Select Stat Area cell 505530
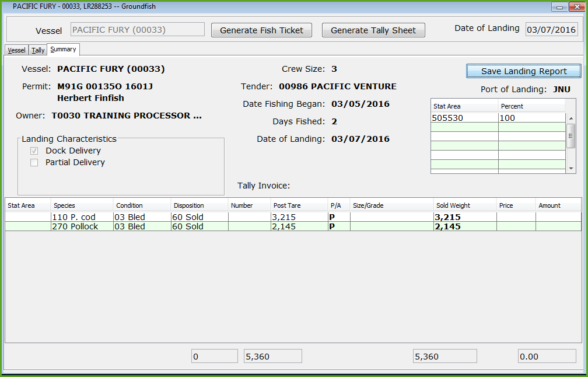The width and height of the screenshot is (588, 377). click(464, 118)
